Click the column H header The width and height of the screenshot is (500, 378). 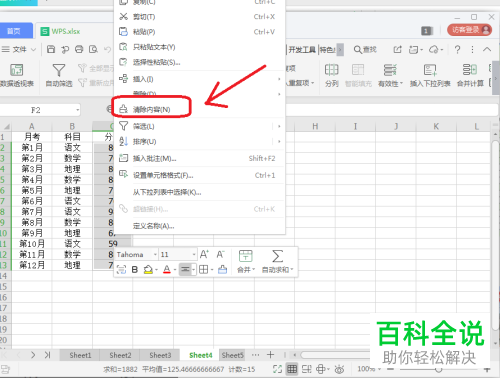[315, 126]
